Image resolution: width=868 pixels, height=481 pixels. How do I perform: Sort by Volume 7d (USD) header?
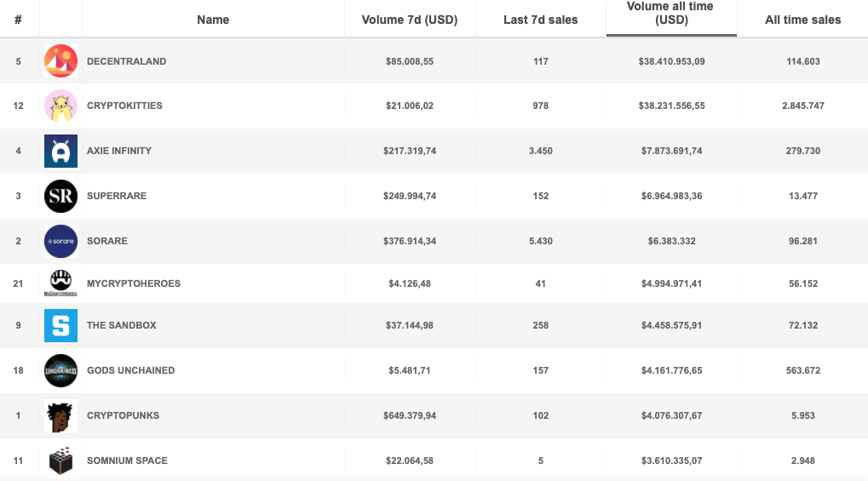(x=410, y=20)
